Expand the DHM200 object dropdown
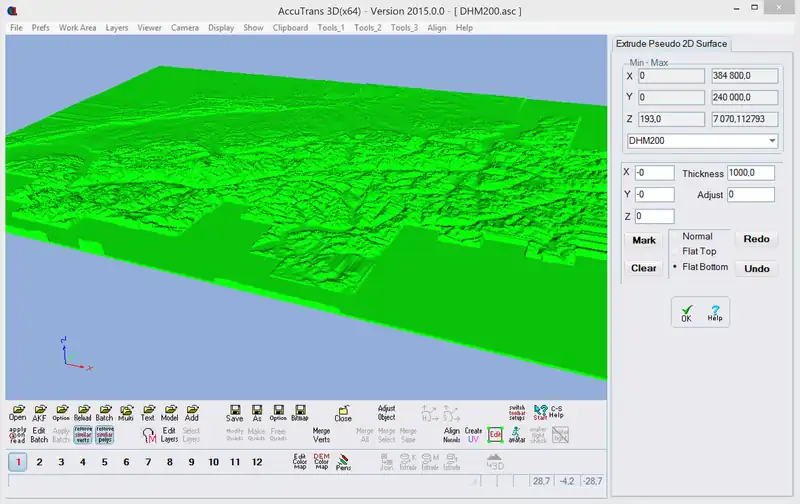Viewport: 800px width, 504px height. coord(771,142)
